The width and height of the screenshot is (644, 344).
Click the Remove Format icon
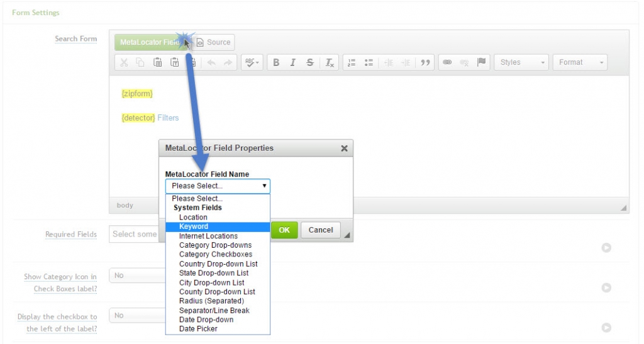[330, 62]
